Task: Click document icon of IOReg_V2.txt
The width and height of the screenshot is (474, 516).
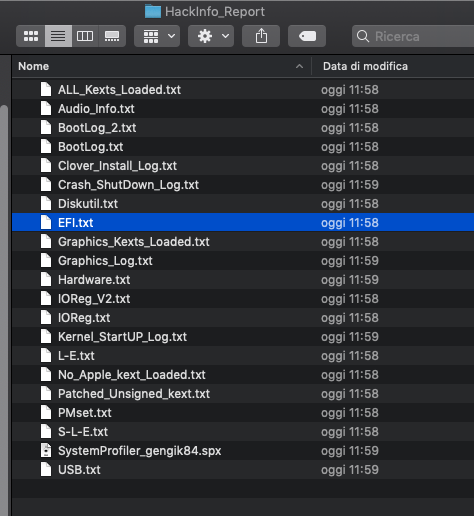Action: [46, 298]
